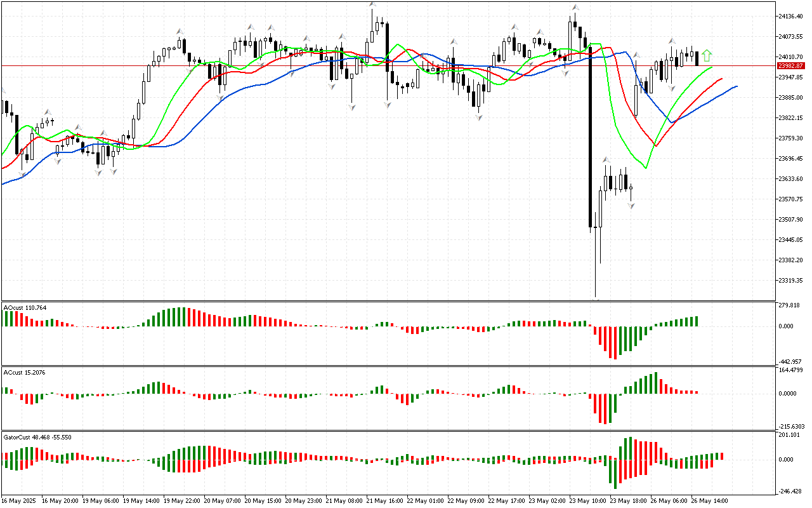Click up fractal above the 23 May spike high

coord(575,8)
